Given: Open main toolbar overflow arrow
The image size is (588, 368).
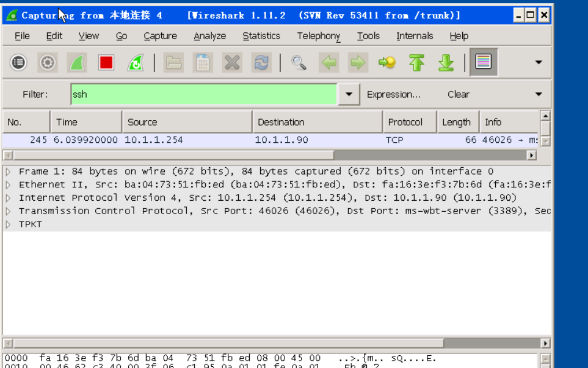Looking at the screenshot, I should coord(539,62).
